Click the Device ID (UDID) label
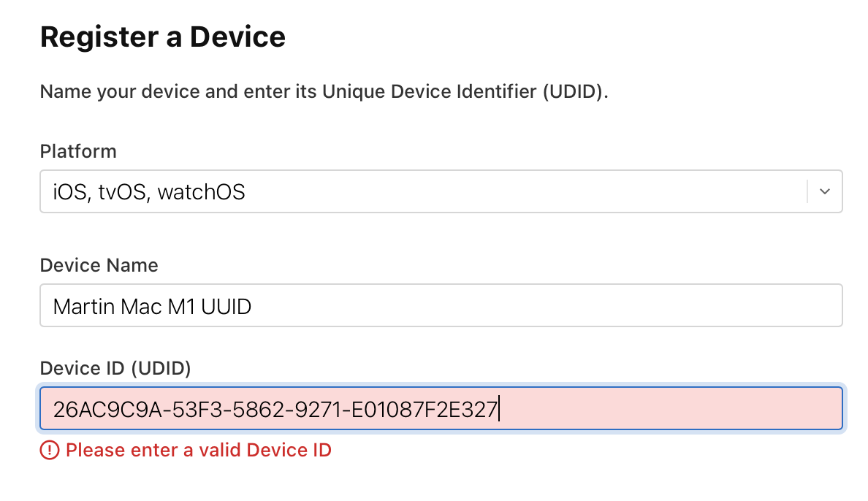This screenshot has height=501, width=868. pos(115,368)
